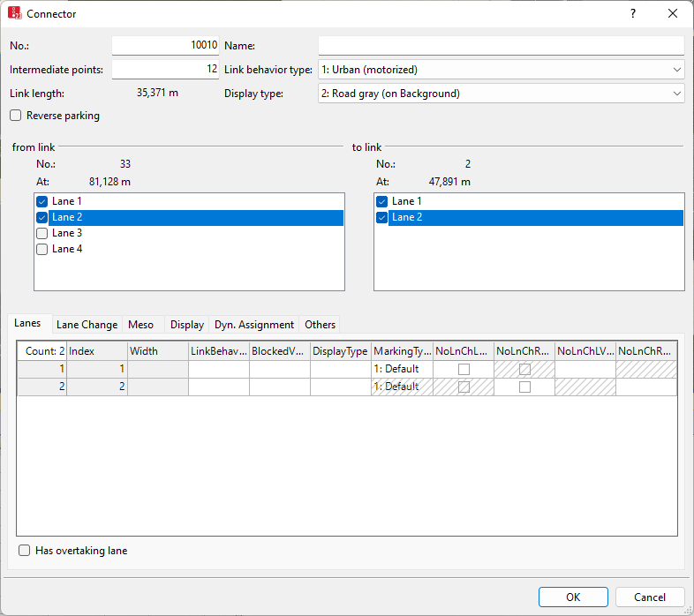Expand the Display type dropdown

[501, 94]
